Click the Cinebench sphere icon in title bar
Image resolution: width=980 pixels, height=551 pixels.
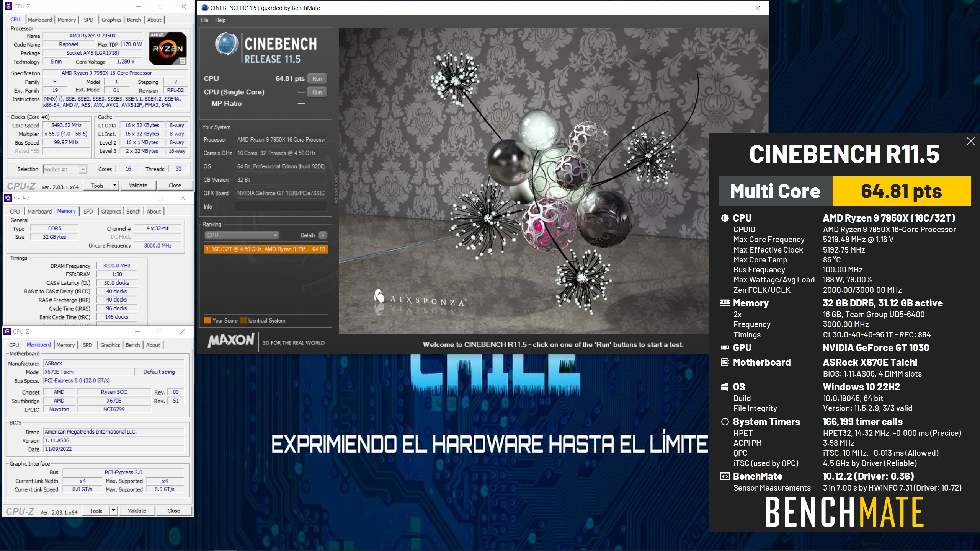pyautogui.click(x=205, y=8)
